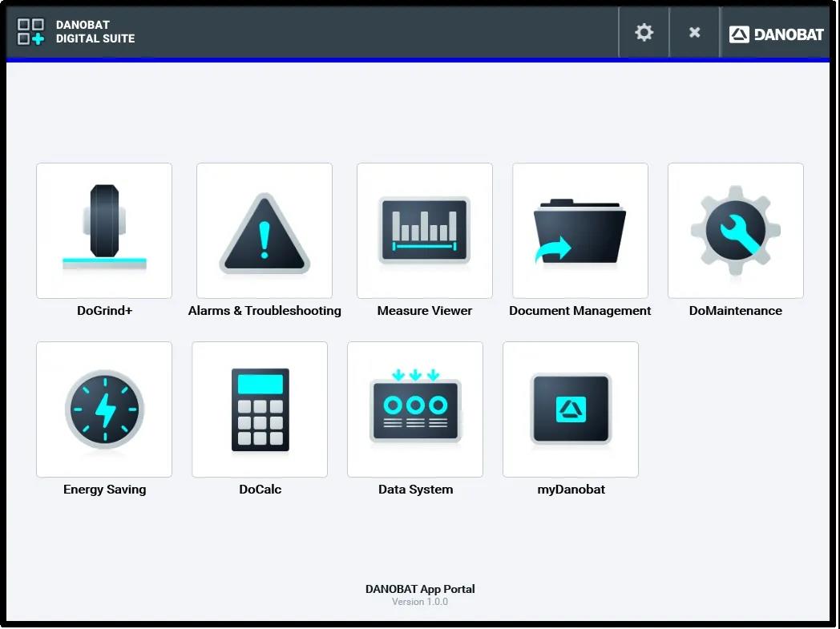Image resolution: width=840 pixels, height=629 pixels.
Task: Click the "DANOBAT DIGITAL SUITE" header title
Action: click(x=95, y=31)
